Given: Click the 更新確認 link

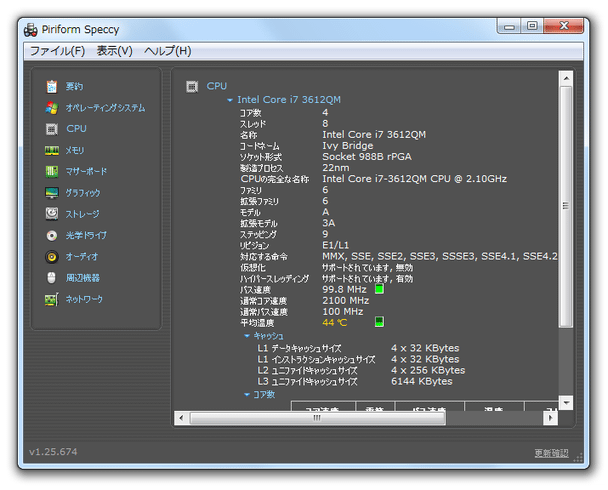Looking at the screenshot, I should coord(551,453).
